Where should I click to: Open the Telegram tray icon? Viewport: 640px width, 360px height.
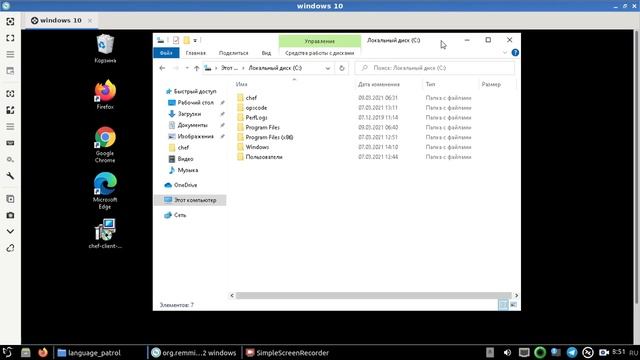click(572, 353)
